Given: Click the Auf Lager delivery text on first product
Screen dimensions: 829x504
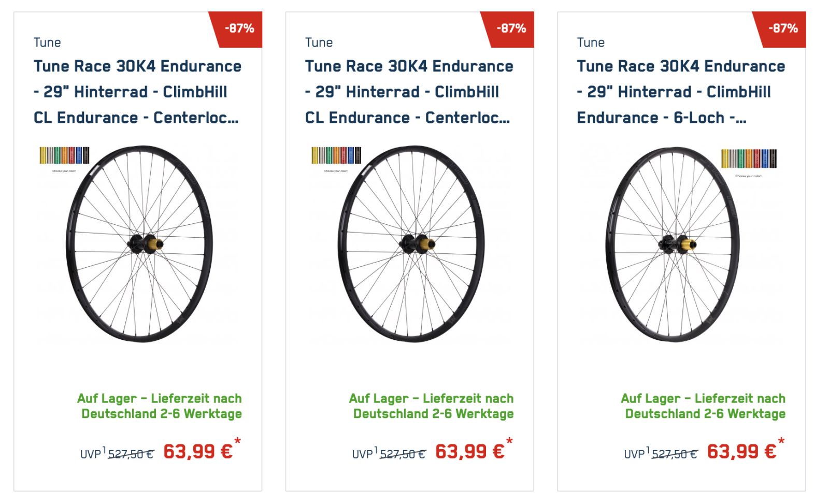Looking at the screenshot, I should pyautogui.click(x=160, y=406).
